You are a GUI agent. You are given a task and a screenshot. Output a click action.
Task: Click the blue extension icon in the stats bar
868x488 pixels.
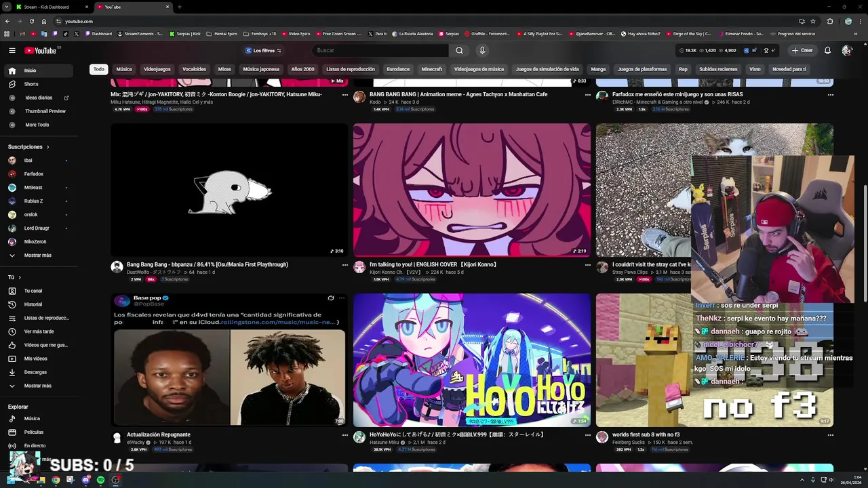(747, 50)
